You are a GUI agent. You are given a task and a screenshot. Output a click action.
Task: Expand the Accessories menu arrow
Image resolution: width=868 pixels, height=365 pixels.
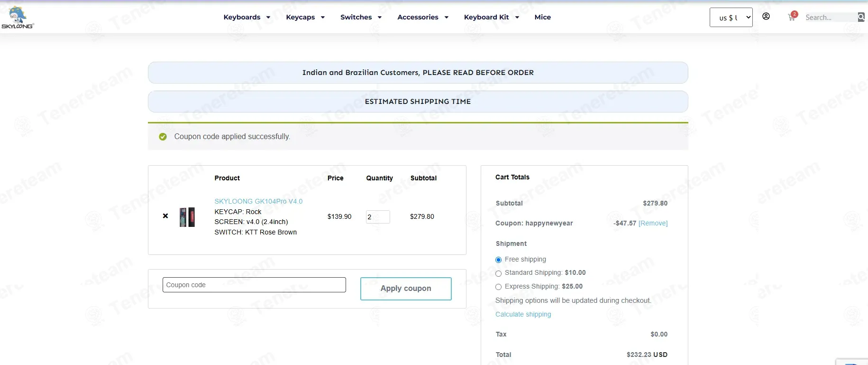coord(447,18)
